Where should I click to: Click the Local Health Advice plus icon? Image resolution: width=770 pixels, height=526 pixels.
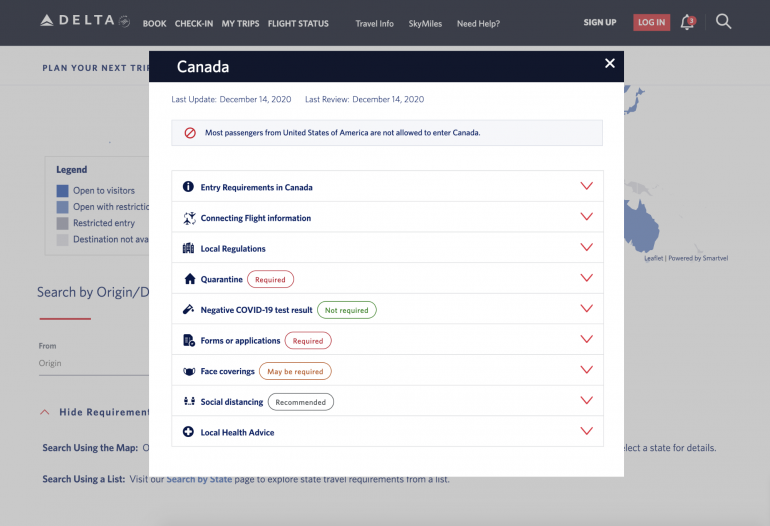point(189,432)
